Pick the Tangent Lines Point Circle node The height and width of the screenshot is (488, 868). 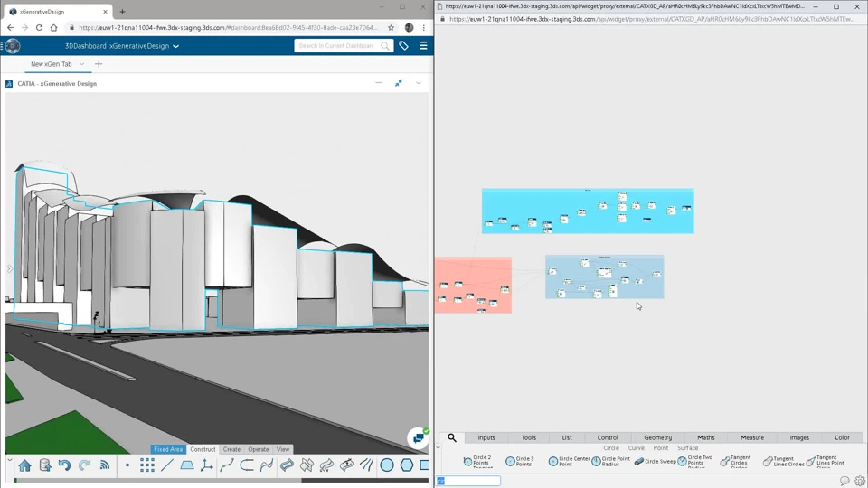pos(826,461)
